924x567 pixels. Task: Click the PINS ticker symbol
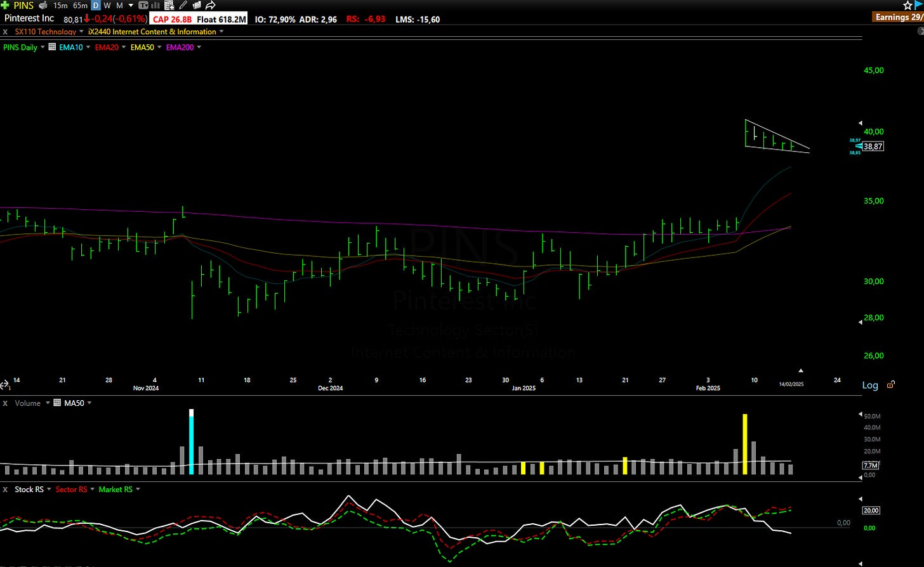[x=23, y=5]
